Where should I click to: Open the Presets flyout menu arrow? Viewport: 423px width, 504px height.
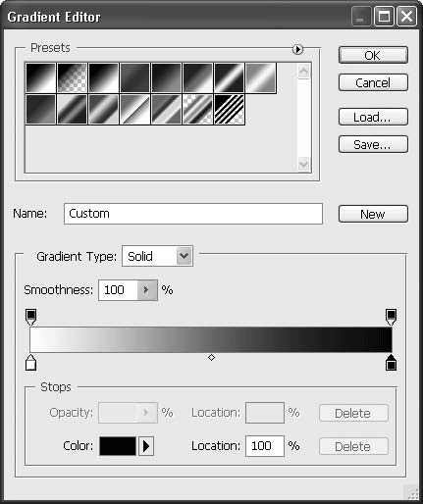coord(297,49)
